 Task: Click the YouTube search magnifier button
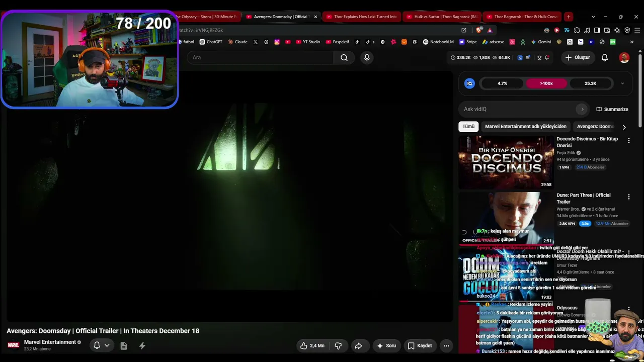click(344, 57)
